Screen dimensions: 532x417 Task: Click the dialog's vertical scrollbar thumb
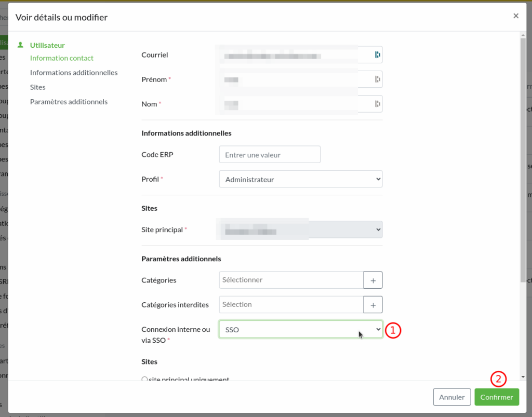point(523,156)
